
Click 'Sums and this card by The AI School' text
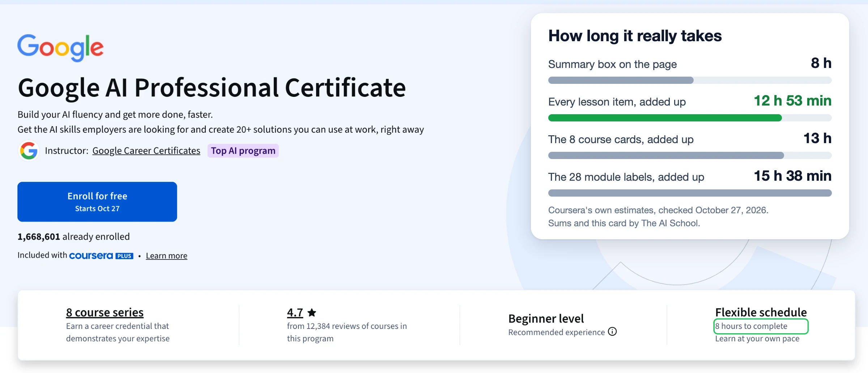tap(624, 223)
